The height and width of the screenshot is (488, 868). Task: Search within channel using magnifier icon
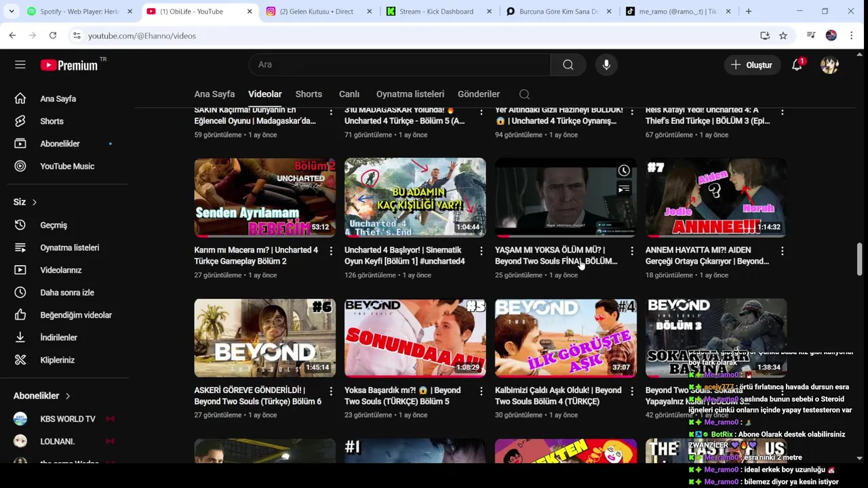(x=524, y=94)
